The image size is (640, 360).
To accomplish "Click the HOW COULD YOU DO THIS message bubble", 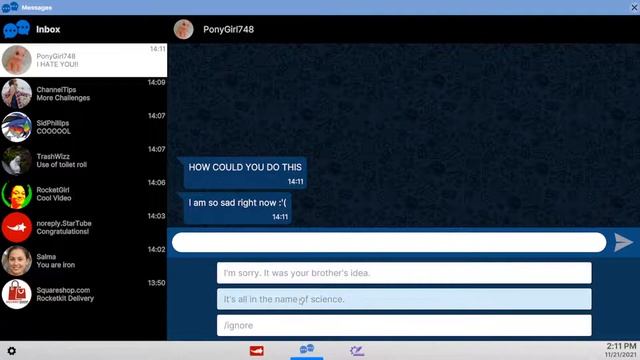I will (x=244, y=173).
